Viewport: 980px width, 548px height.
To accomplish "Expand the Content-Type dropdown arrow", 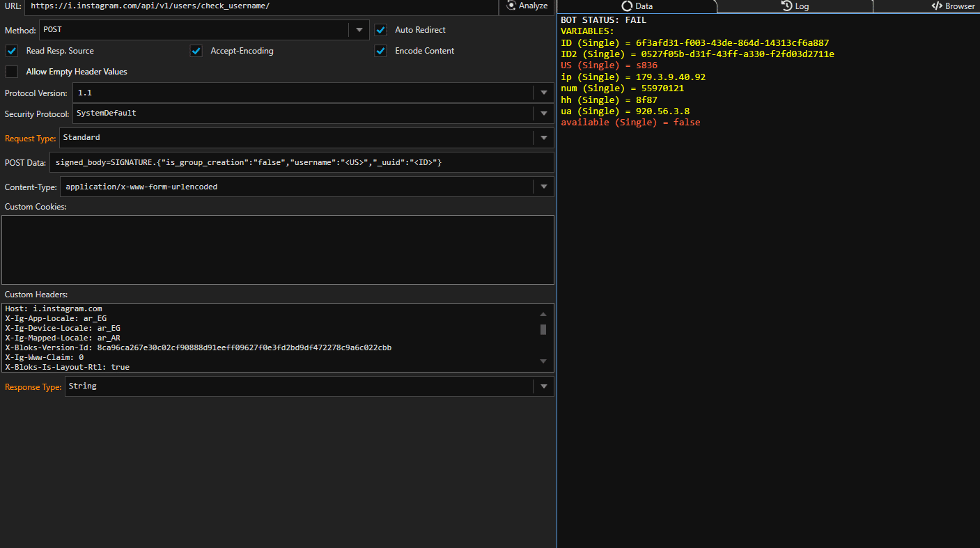I will (x=543, y=187).
